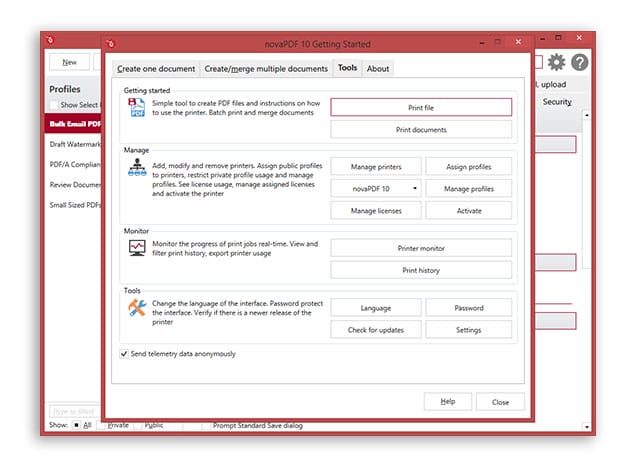
Task: Close the Getting Started dialog with Close button
Action: [x=500, y=401]
